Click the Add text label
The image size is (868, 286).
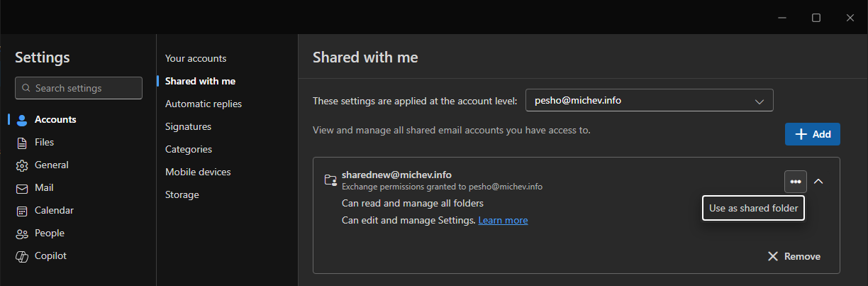coord(821,134)
